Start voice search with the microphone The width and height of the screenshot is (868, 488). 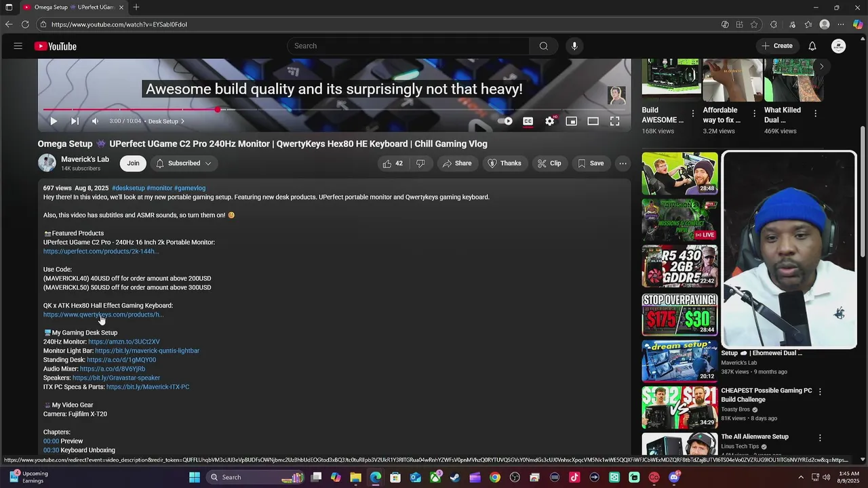pos(574,46)
